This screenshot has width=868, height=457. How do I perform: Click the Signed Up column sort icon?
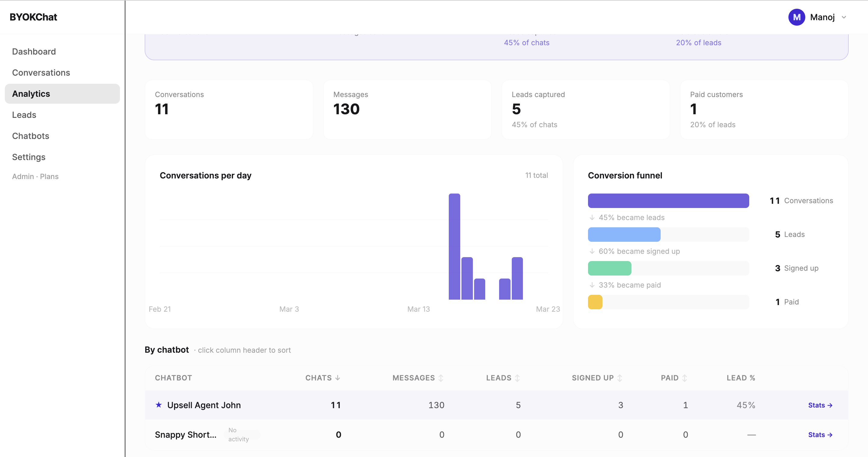click(620, 378)
